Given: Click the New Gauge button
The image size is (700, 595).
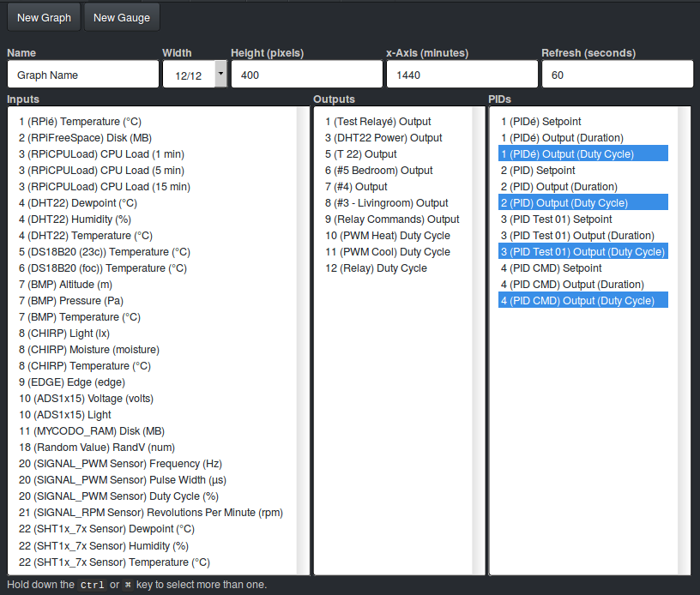Looking at the screenshot, I should click(122, 17).
